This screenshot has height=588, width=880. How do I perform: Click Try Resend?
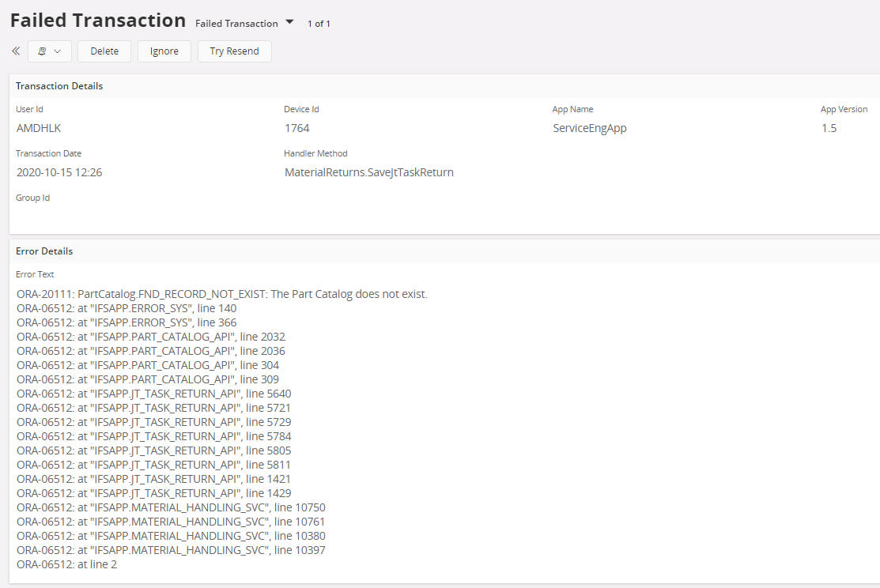(234, 51)
